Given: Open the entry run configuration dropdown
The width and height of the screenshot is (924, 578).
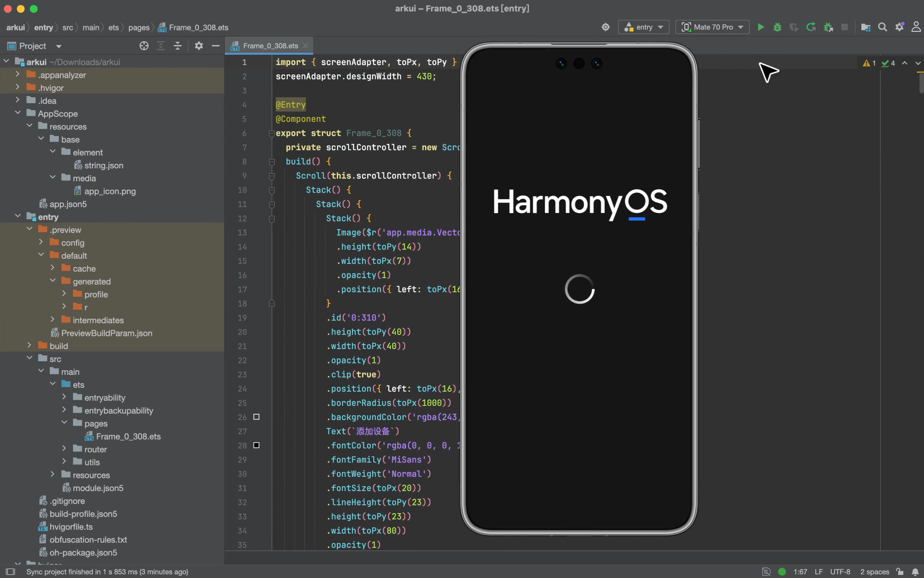Looking at the screenshot, I should [x=644, y=27].
